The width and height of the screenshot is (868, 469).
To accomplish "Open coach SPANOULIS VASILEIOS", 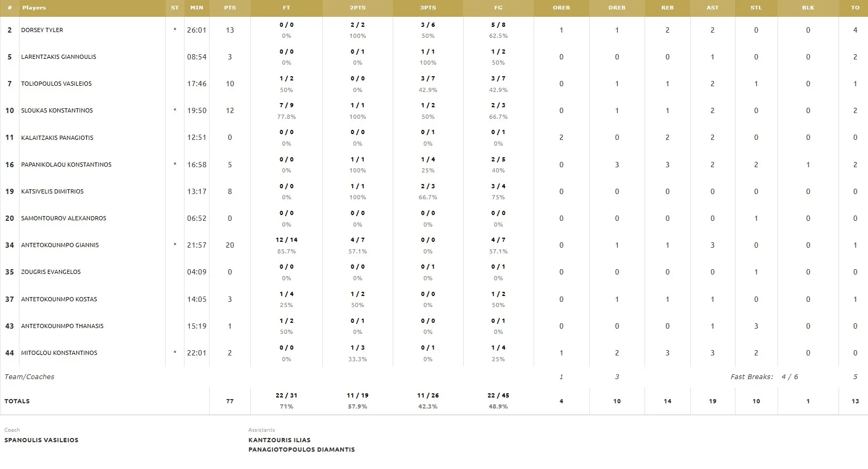I will (x=42, y=440).
